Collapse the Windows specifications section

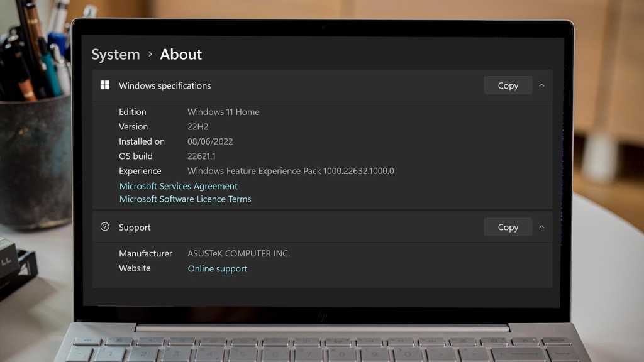tap(541, 85)
